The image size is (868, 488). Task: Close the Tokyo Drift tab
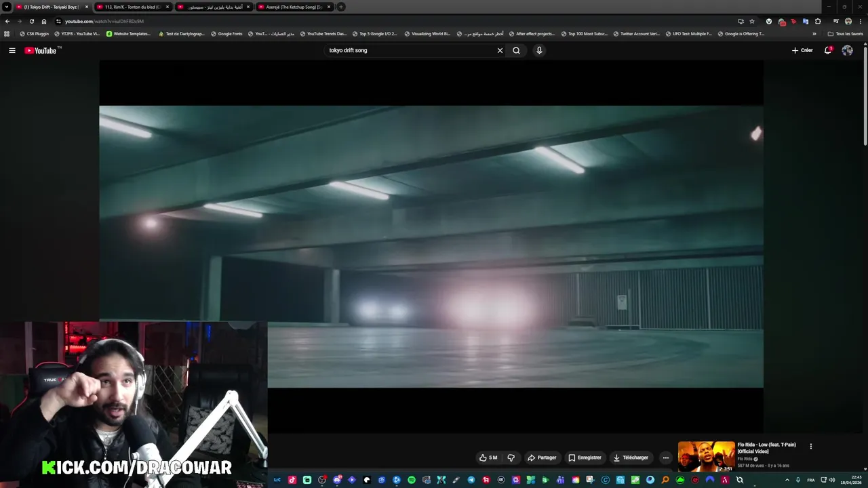pyautogui.click(x=87, y=7)
